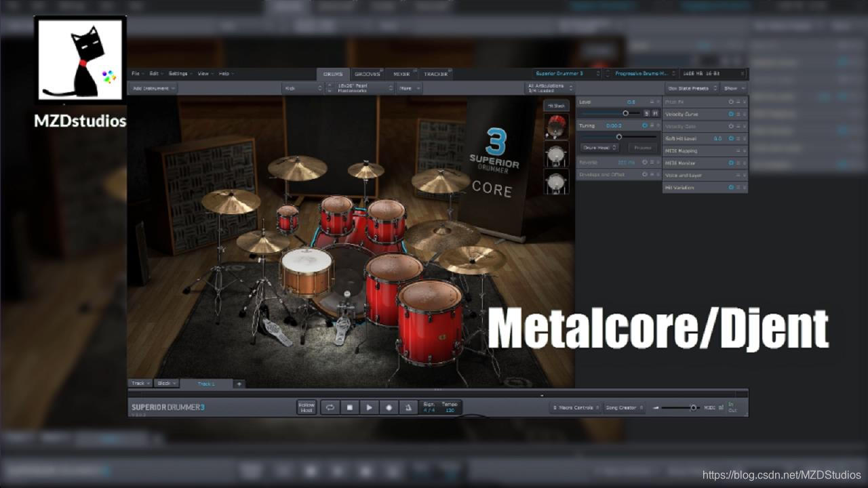868x488 pixels.
Task: Toggle the Velocity Gate power button
Action: [x=731, y=126]
